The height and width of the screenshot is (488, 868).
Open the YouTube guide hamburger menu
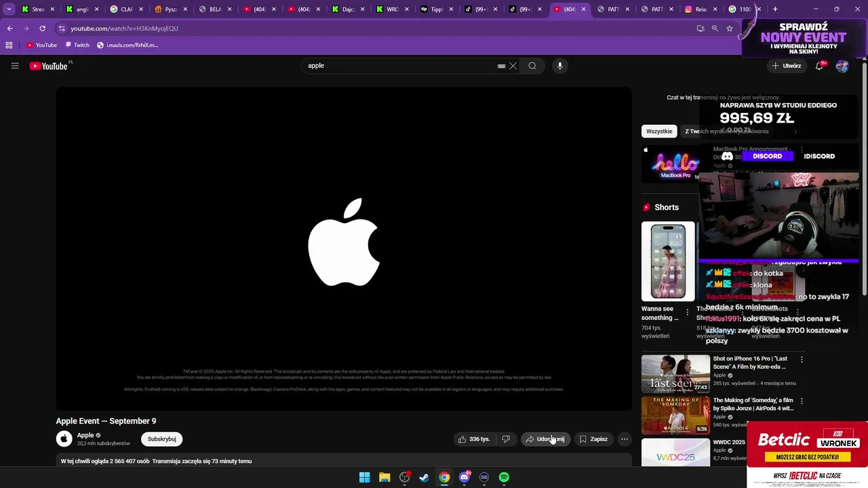point(14,66)
